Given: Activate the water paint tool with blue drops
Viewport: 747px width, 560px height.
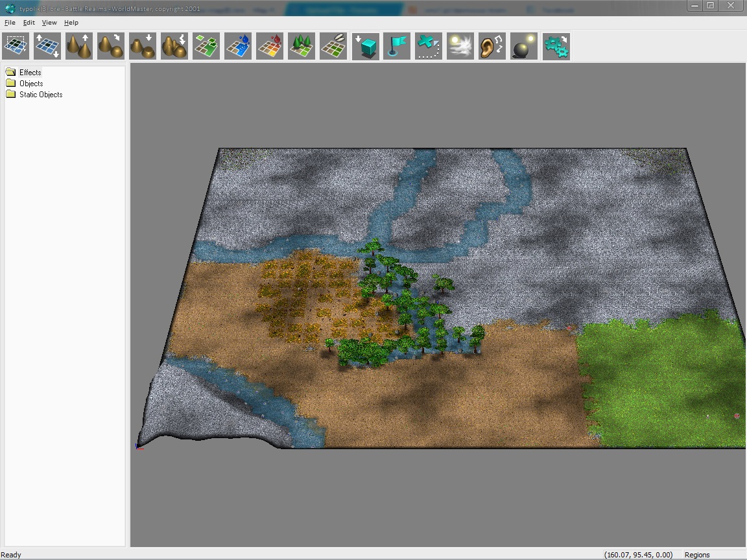Looking at the screenshot, I should 238,46.
